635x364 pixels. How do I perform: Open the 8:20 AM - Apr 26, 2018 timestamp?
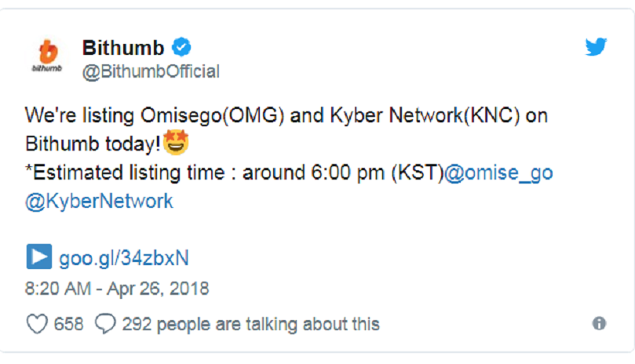[117, 289]
